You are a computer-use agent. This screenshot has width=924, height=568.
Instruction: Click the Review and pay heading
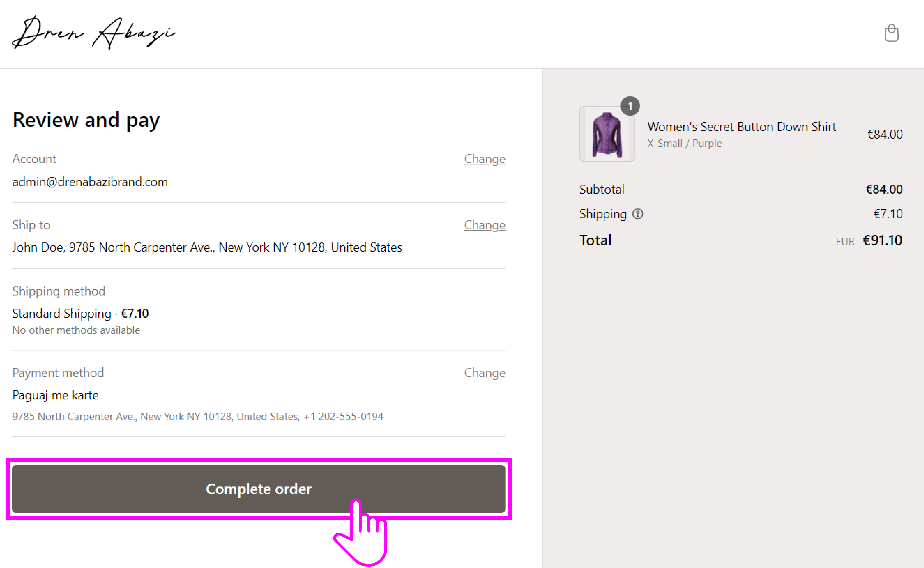point(86,120)
